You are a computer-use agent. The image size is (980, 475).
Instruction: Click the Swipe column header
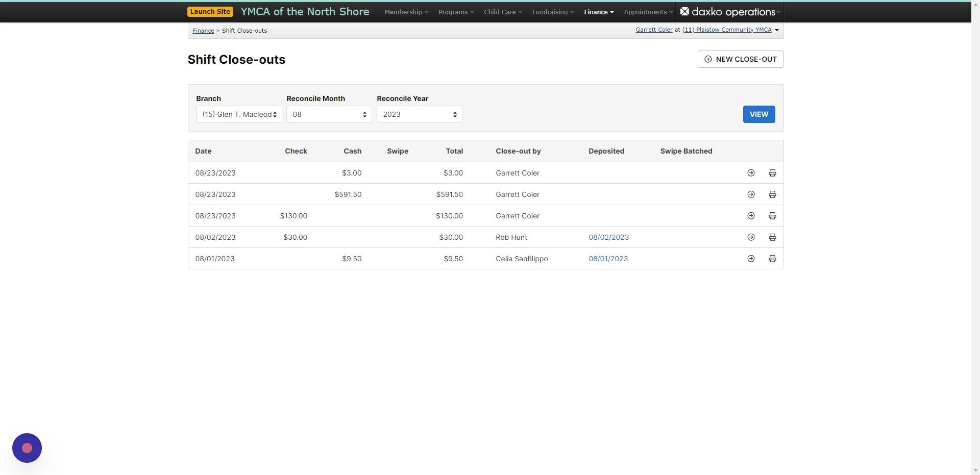coord(398,151)
